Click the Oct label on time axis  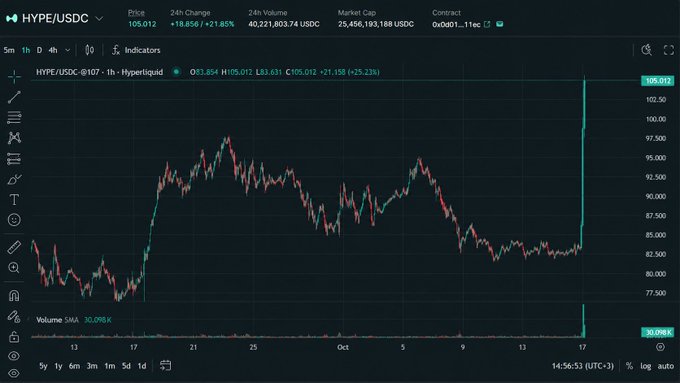tap(343, 347)
